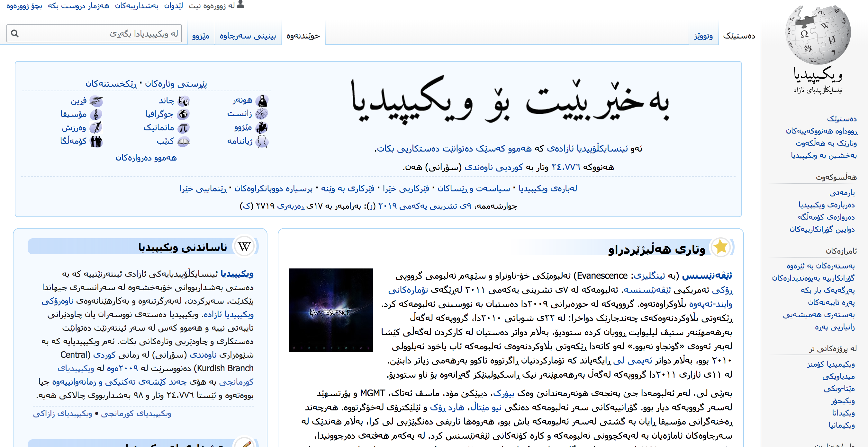
Task: Click the Science (زانست) portal atom icon
Action: pyautogui.click(x=262, y=114)
